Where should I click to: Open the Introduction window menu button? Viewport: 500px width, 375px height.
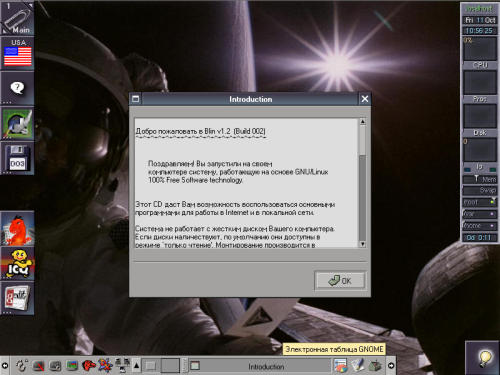tap(135, 99)
